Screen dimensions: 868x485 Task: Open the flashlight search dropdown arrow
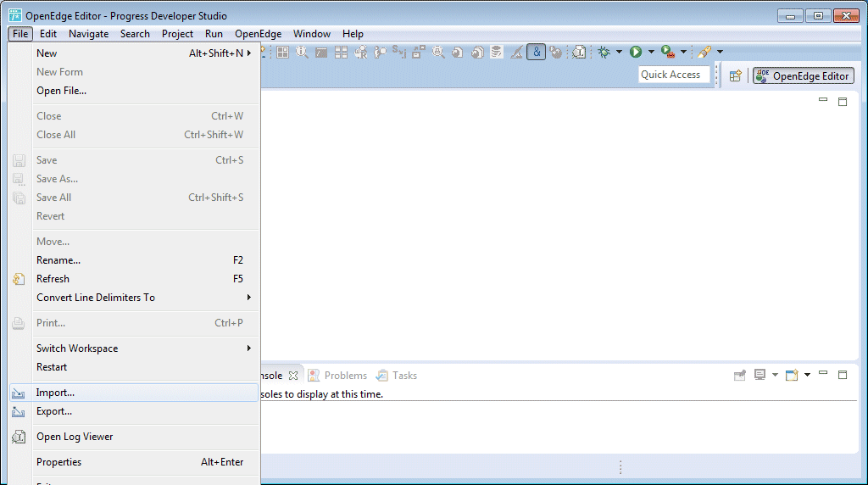click(x=721, y=52)
